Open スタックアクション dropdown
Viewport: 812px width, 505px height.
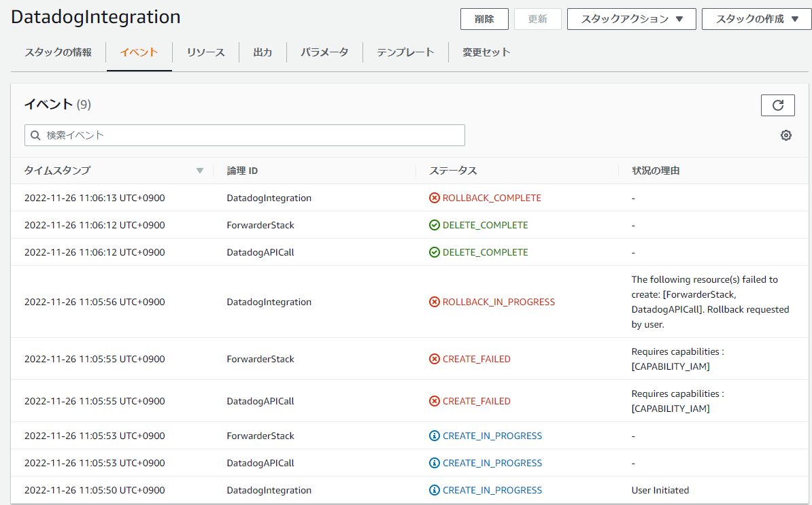[631, 19]
